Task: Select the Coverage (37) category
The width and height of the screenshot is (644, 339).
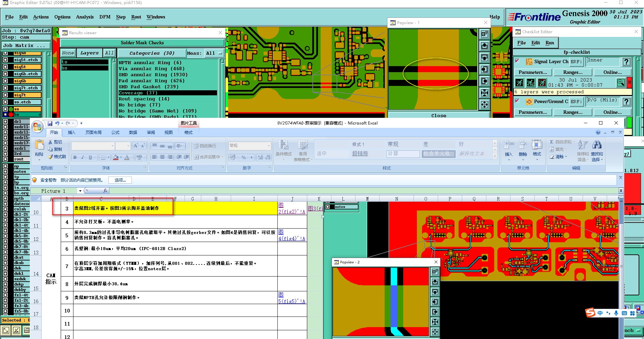Action: [x=168, y=93]
